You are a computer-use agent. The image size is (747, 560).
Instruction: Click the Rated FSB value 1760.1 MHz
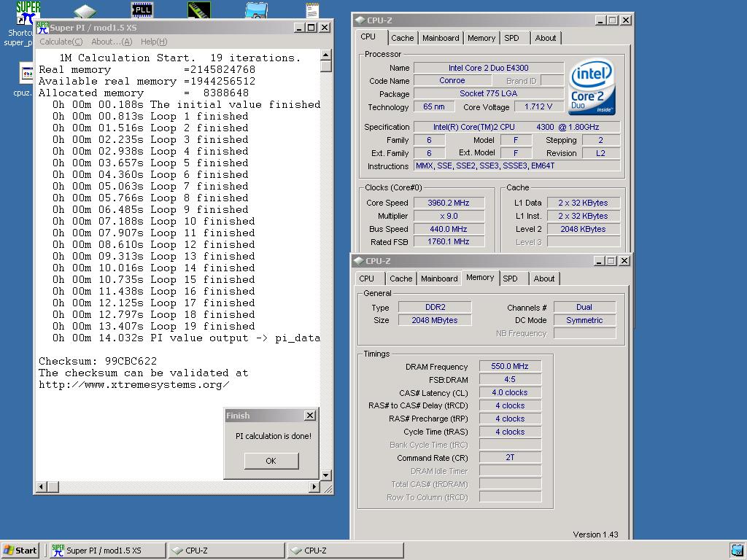449,242
